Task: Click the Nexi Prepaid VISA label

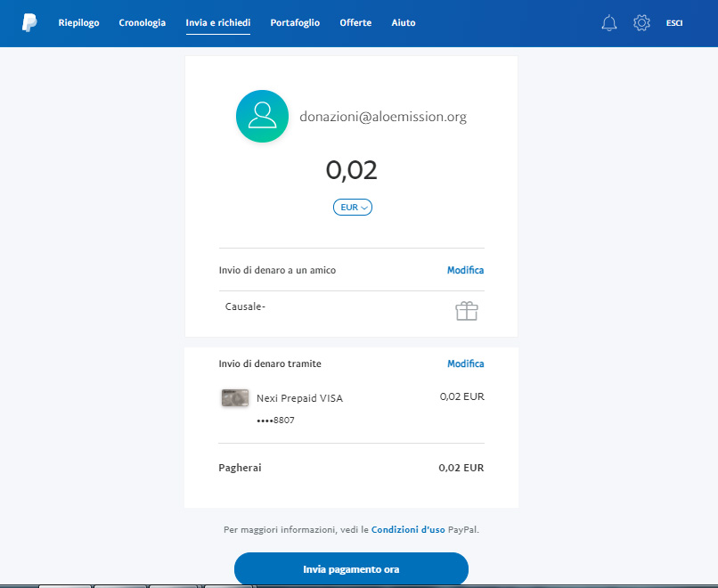Action: 299,398
